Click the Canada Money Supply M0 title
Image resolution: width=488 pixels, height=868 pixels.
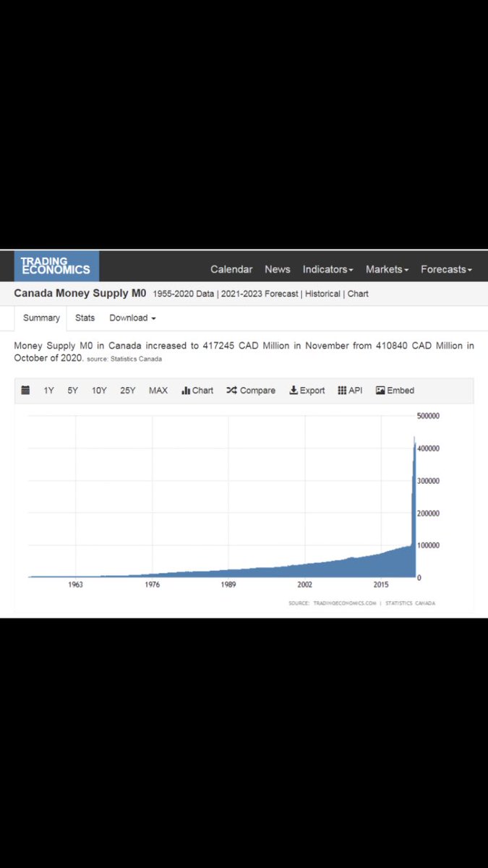[80, 294]
